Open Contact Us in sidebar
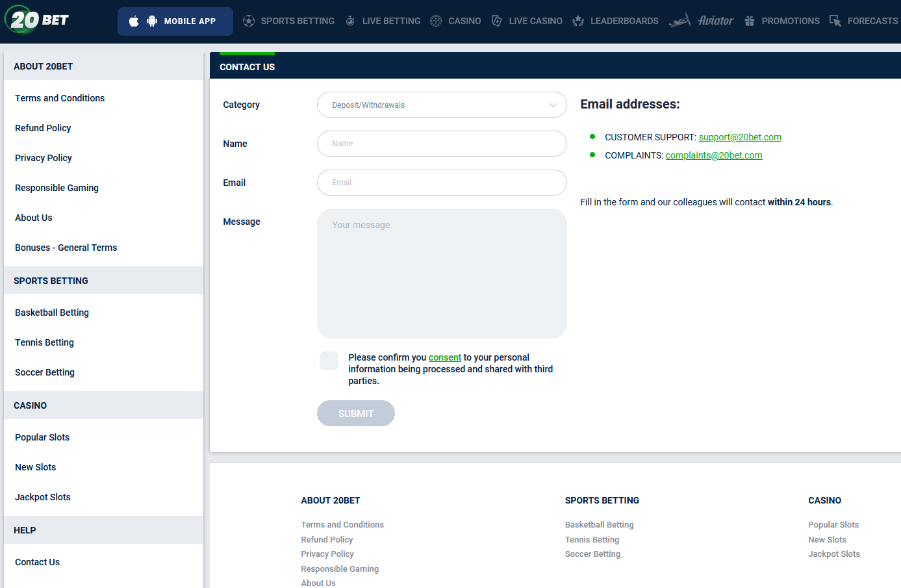Screen dimensions: 901x588 (37, 562)
